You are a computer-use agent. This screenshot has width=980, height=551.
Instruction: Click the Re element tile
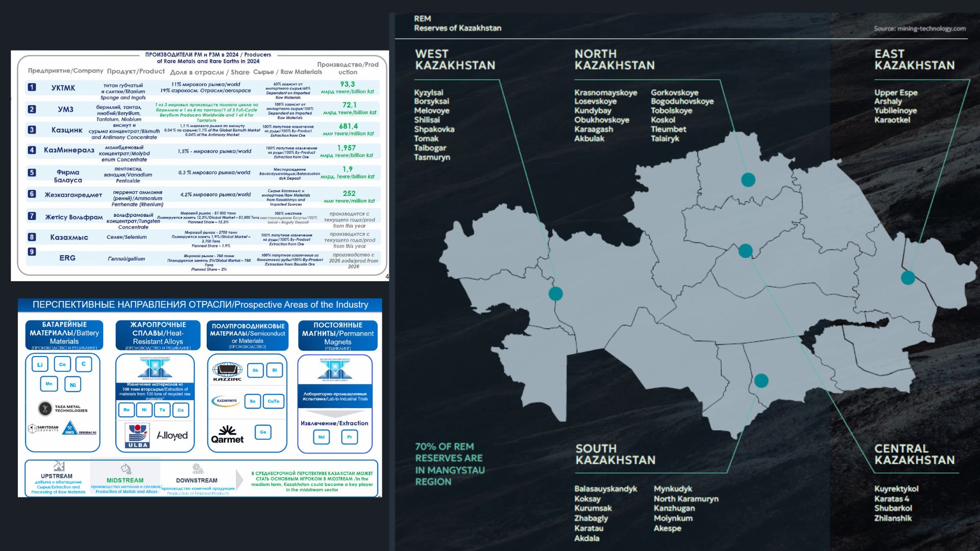126,410
